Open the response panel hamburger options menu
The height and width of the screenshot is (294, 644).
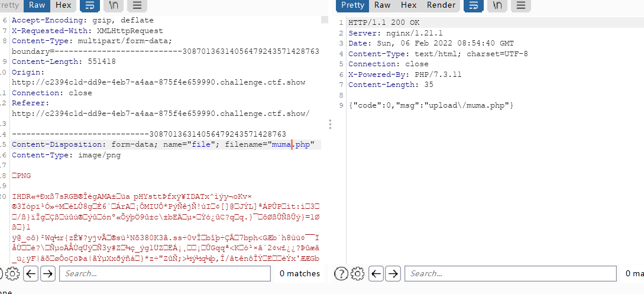point(521,5)
